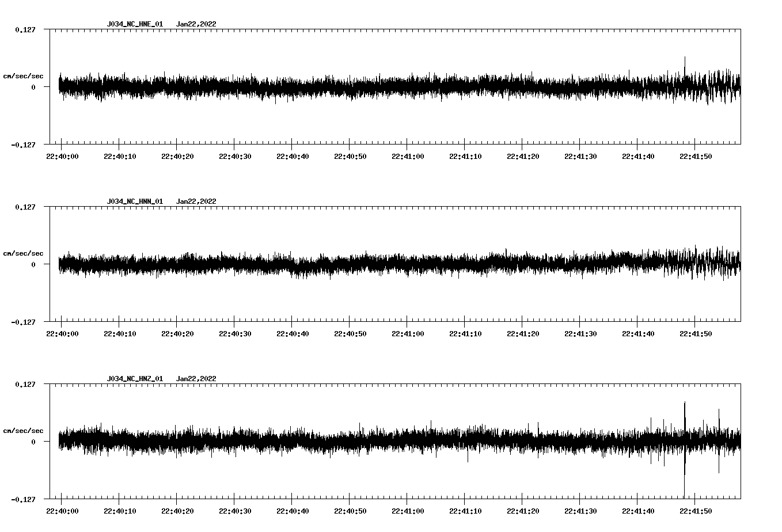Click the 0.127 upper limit on HNZ plot
This screenshot has width=782, height=532.
pyautogui.click(x=25, y=384)
